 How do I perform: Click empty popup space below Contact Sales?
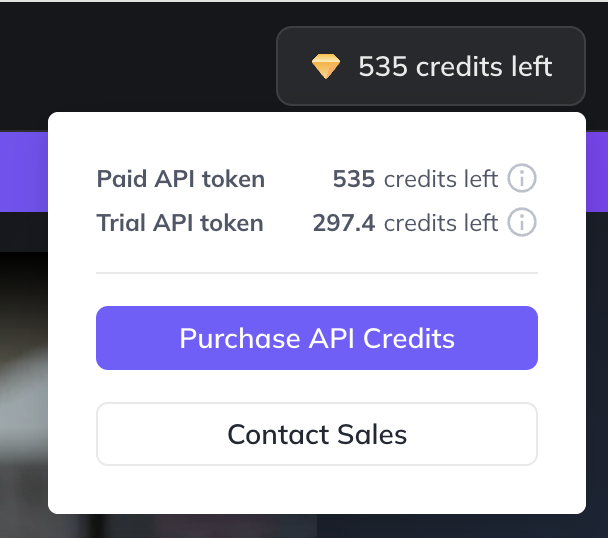click(x=317, y=490)
